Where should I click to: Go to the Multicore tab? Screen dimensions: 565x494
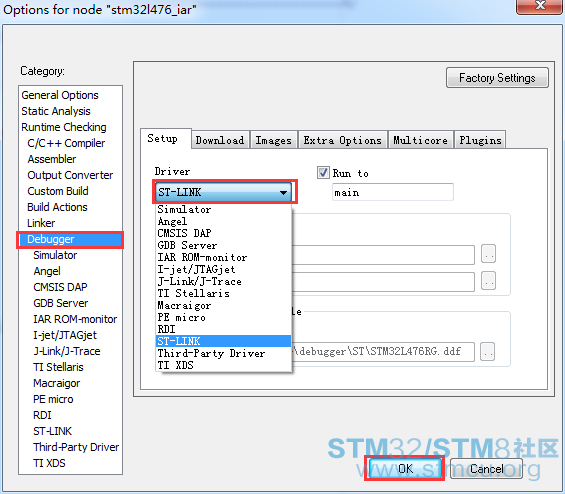421,140
